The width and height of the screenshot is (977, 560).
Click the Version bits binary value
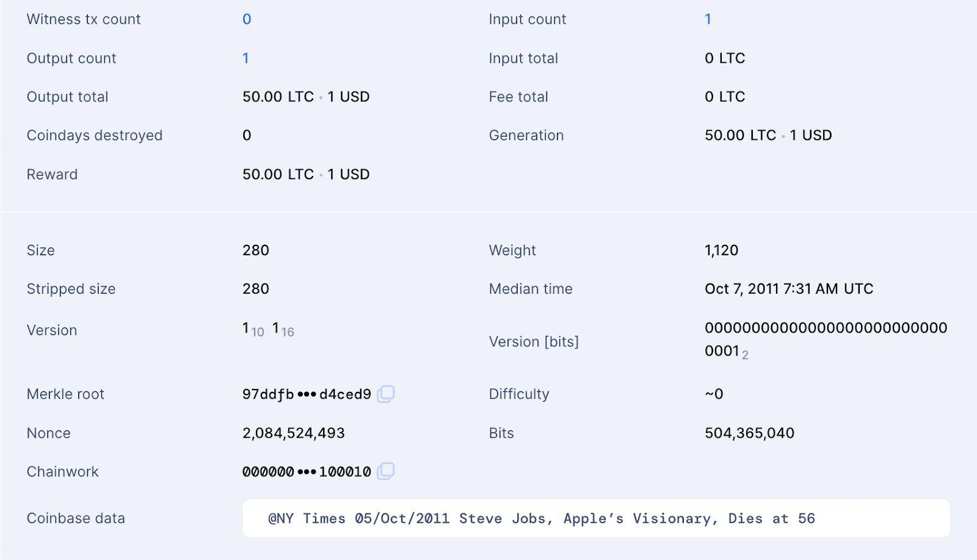click(826, 340)
